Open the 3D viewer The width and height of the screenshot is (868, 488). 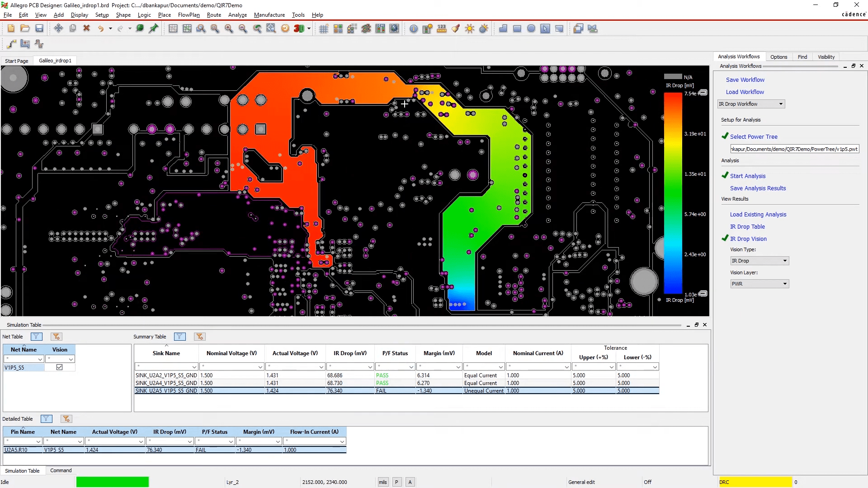pos(299,28)
